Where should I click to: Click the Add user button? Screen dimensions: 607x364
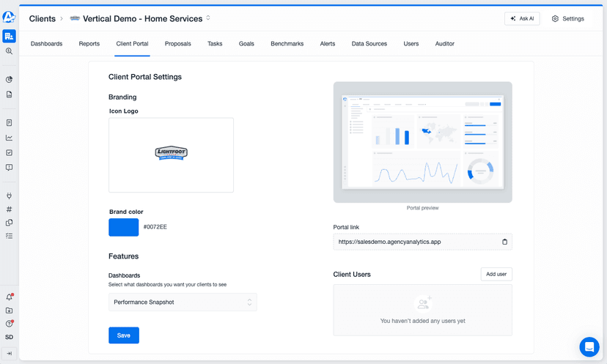496,274
